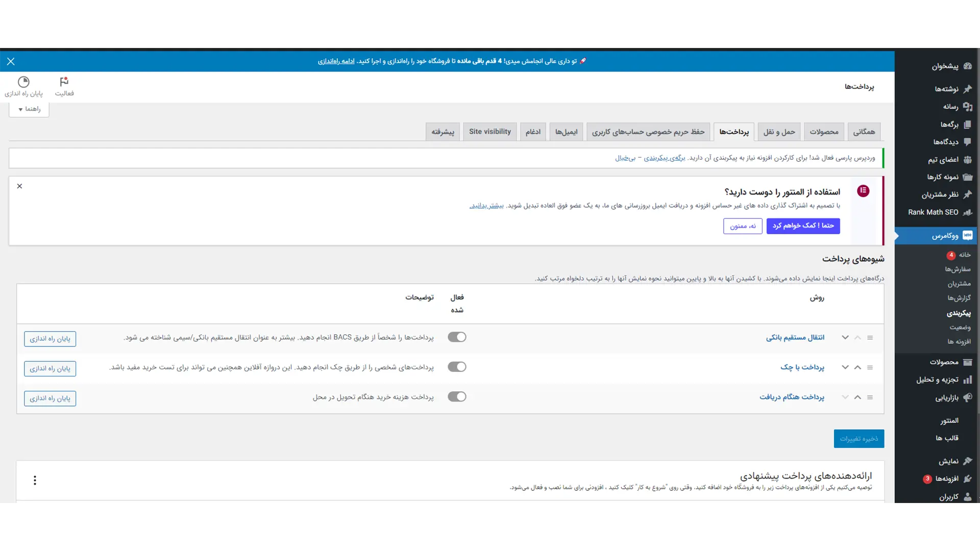
Task: Click the تجزیه و تحلیل chart icon
Action: click(x=968, y=380)
